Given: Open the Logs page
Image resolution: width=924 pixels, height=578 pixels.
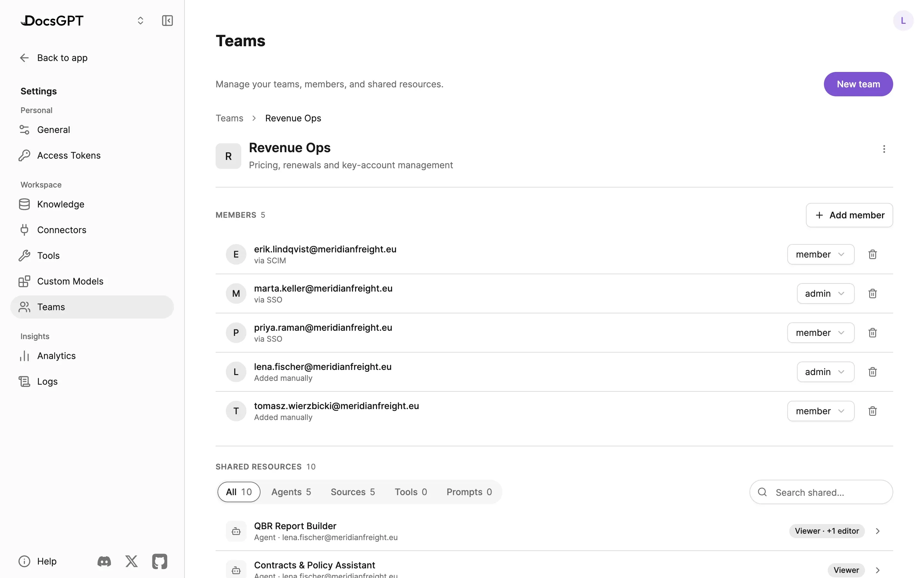Looking at the screenshot, I should click(x=92, y=381).
